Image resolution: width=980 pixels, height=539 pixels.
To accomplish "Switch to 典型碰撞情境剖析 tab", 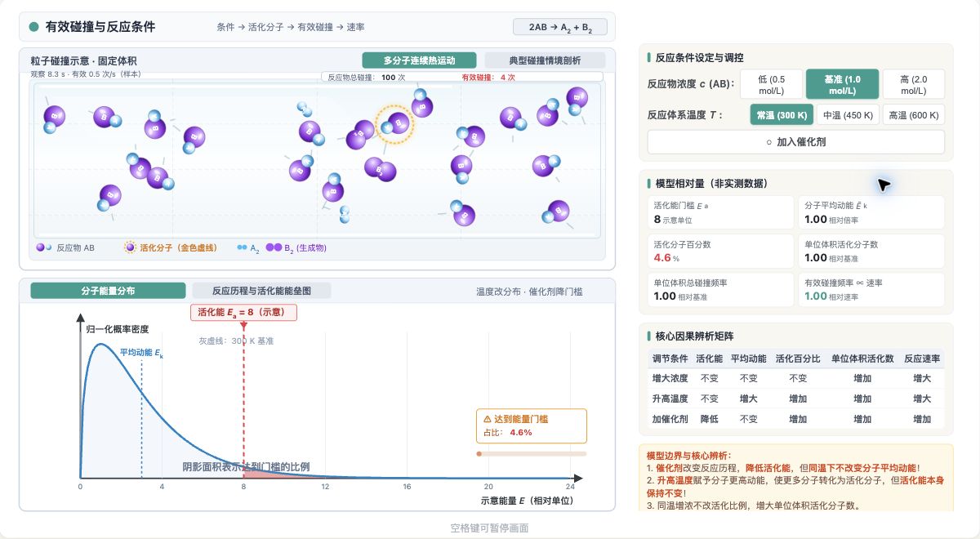I will [546, 60].
